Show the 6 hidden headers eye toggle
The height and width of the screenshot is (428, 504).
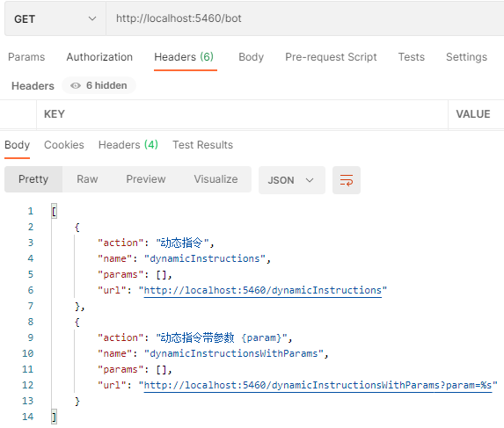click(99, 85)
